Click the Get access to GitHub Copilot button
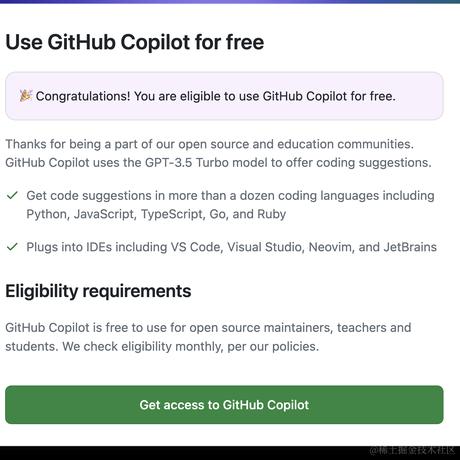This screenshot has height=460, width=460. [x=224, y=405]
